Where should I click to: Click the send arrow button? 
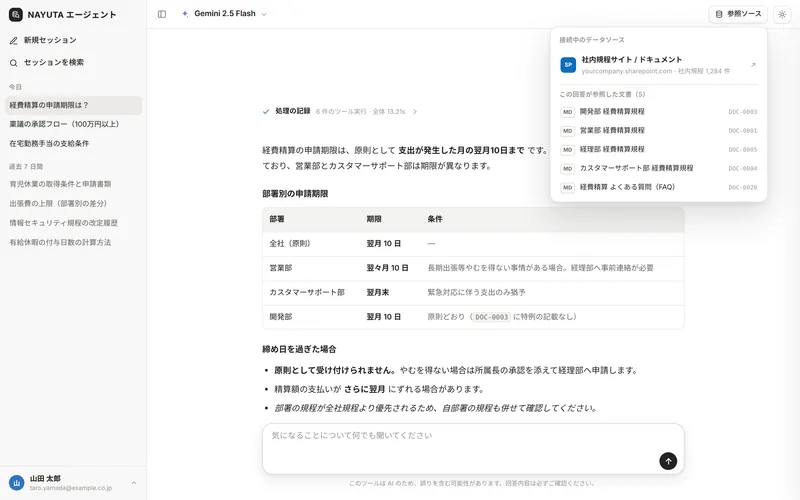[668, 461]
